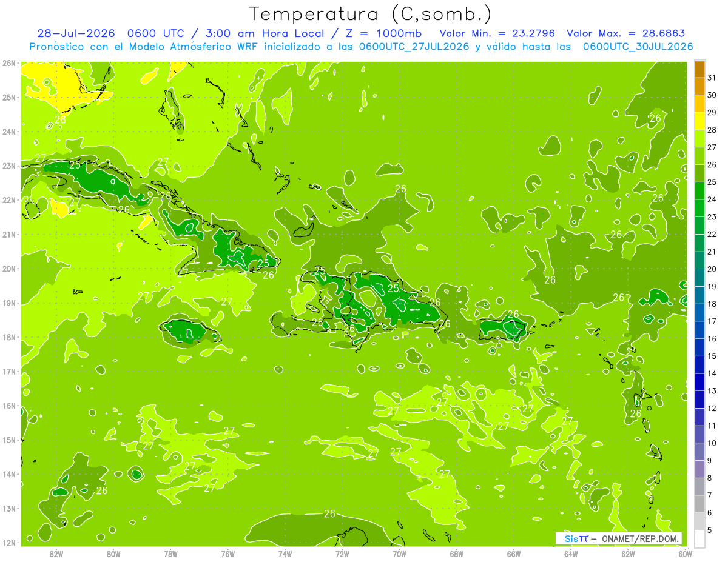The image size is (728, 562).
Task: Click the '62W' longitude axis label
Action: click(628, 553)
